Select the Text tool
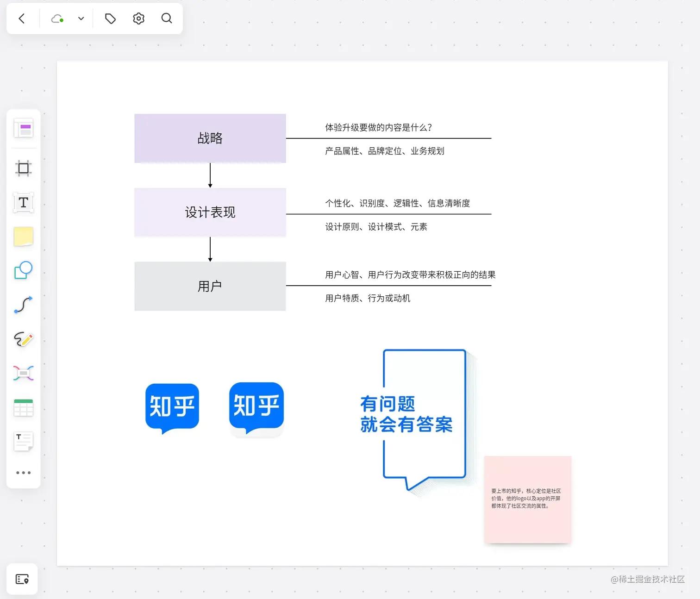Viewport: 700px width, 599px height. [x=24, y=203]
